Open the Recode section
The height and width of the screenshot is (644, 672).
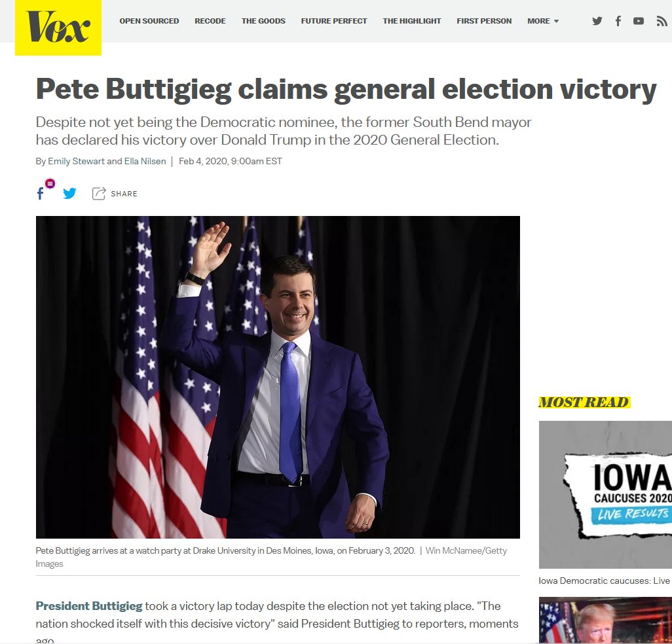point(210,21)
